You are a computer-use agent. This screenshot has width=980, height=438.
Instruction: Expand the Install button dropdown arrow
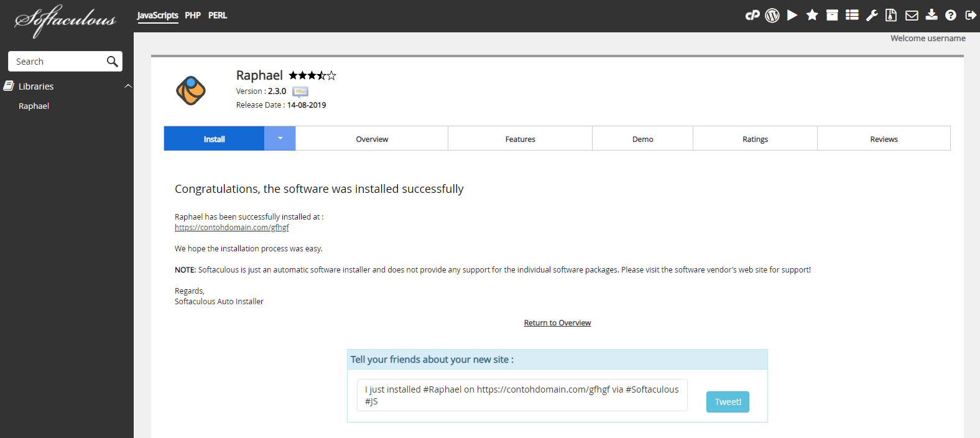(280, 139)
